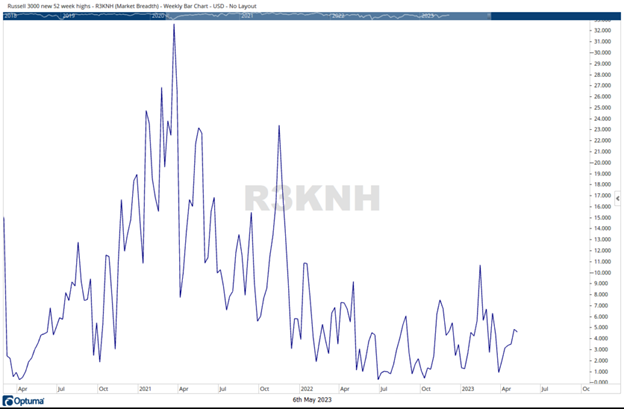
Task: Click the last data point of the line
Action: (x=517, y=331)
